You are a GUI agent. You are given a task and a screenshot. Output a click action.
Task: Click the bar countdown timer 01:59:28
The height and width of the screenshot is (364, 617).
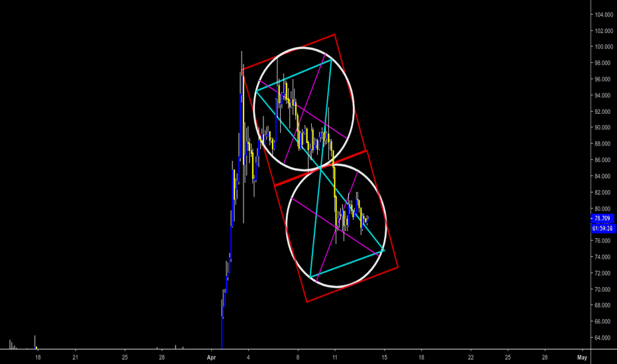coord(603,228)
